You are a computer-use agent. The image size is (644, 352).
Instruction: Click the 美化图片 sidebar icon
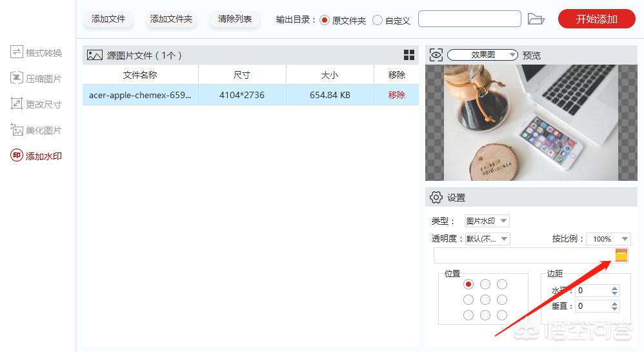(x=16, y=130)
